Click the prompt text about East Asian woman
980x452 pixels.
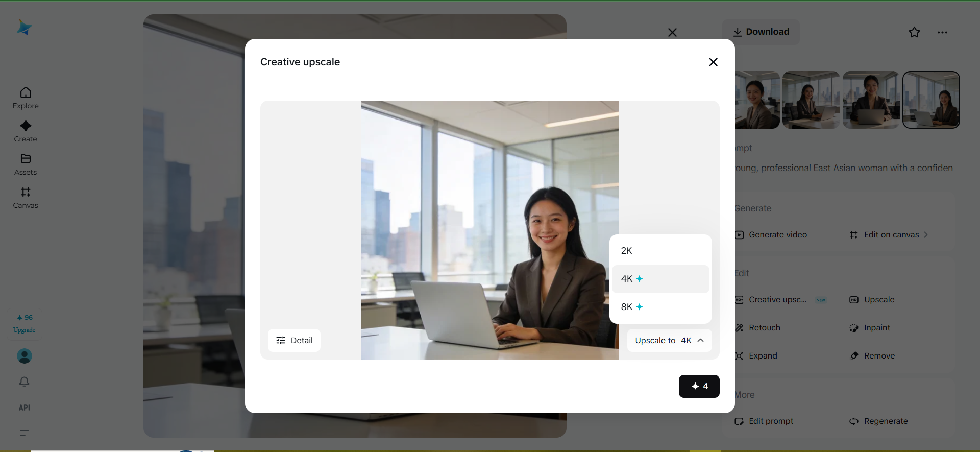point(844,168)
